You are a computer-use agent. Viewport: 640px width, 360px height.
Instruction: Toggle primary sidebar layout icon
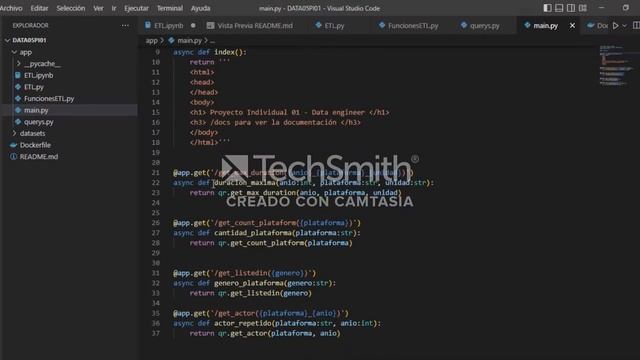pyautogui.click(x=547, y=8)
